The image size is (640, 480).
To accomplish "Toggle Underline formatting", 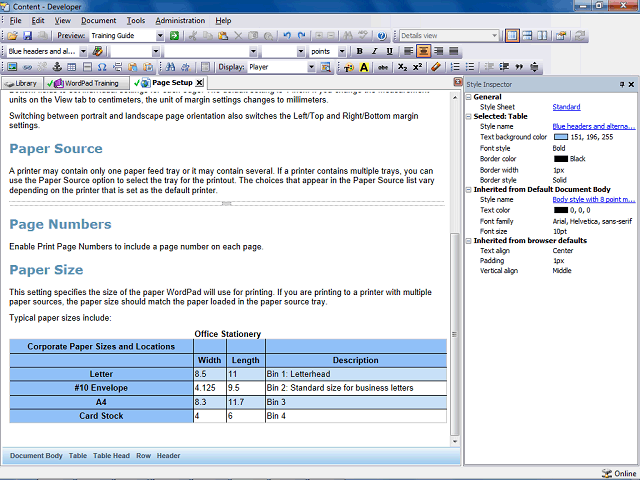I will [x=389, y=51].
